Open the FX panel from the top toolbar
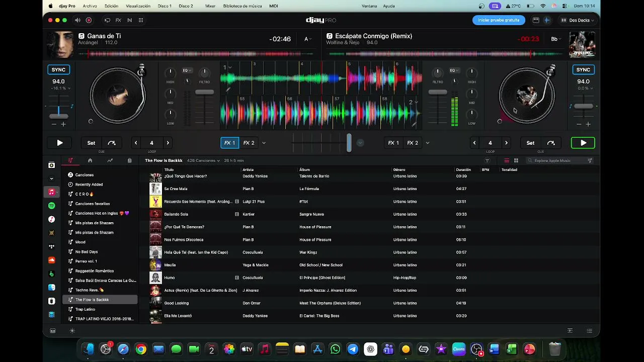This screenshot has width=644, height=362. pyautogui.click(x=118, y=20)
